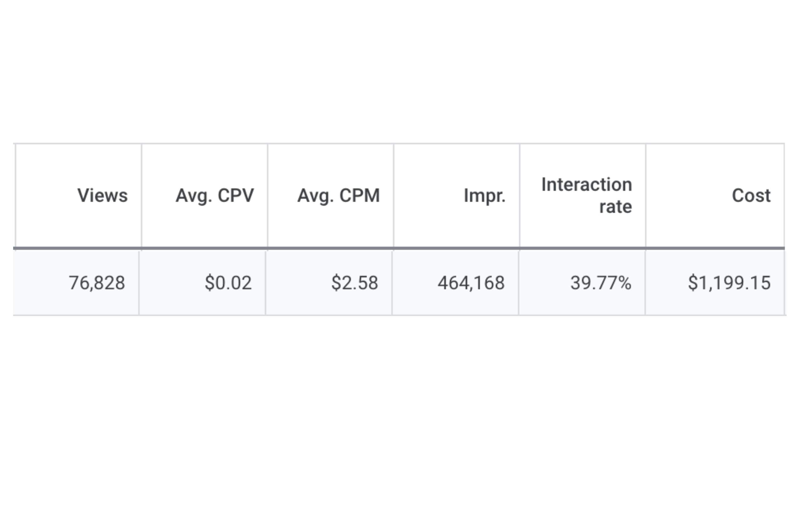Click the thick line separating header from totals row
Image resolution: width=798 pixels, height=532 pixels.
399,248
